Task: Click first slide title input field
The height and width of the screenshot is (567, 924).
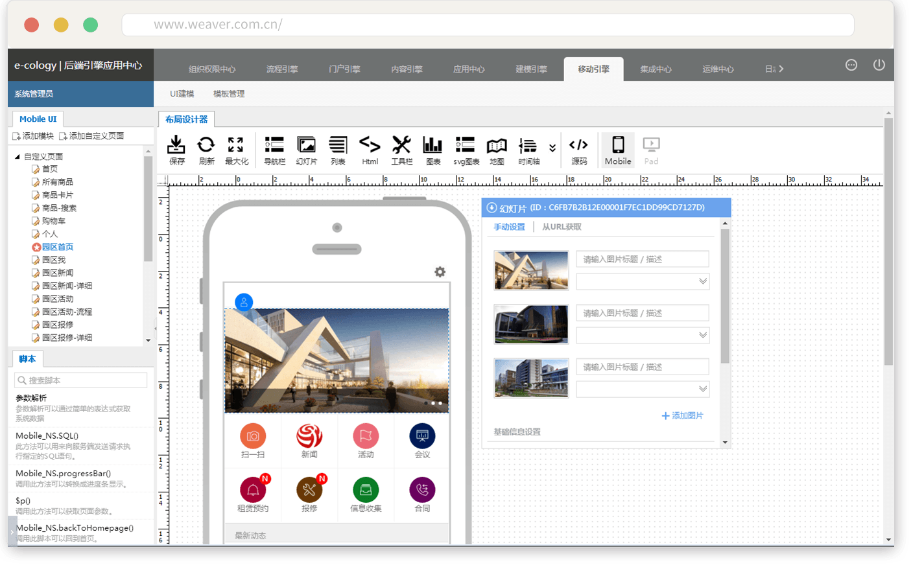Action: point(643,259)
